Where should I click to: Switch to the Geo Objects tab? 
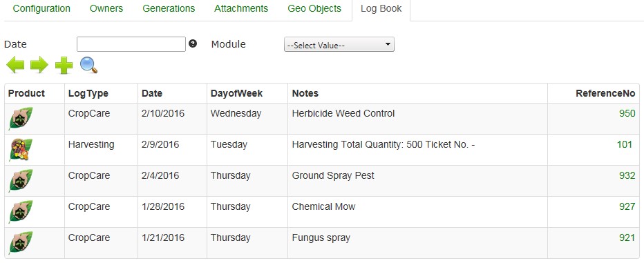[x=314, y=8]
